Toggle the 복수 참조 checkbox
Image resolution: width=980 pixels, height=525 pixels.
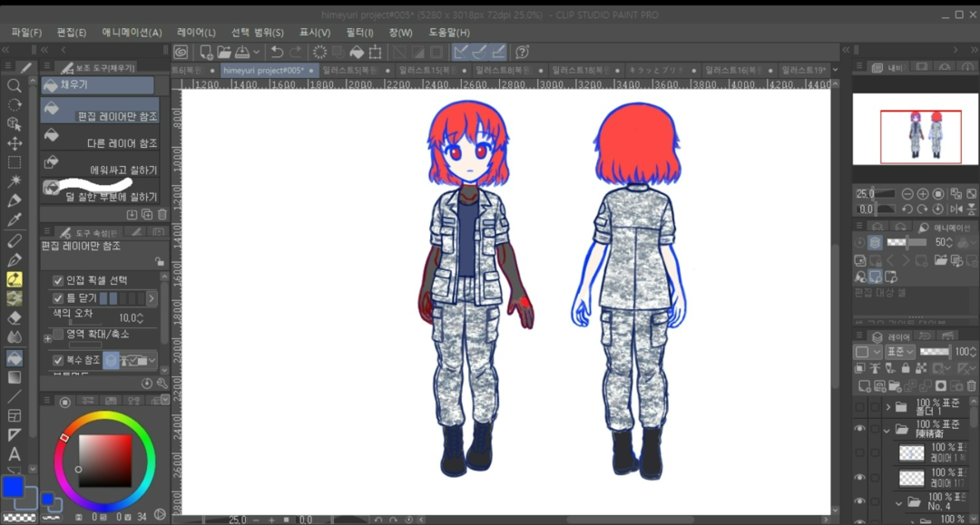click(58, 360)
